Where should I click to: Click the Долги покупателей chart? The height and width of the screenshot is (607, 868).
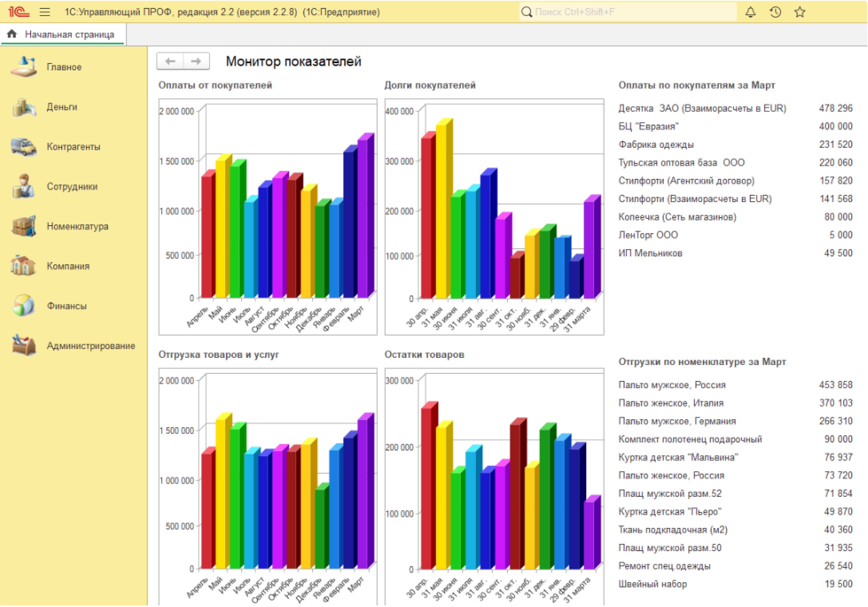(494, 217)
